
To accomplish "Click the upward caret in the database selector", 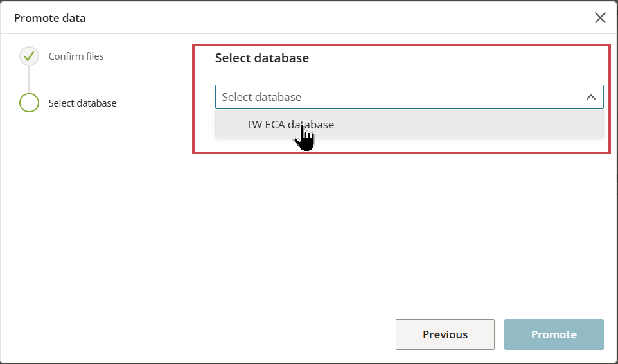I will coord(591,97).
